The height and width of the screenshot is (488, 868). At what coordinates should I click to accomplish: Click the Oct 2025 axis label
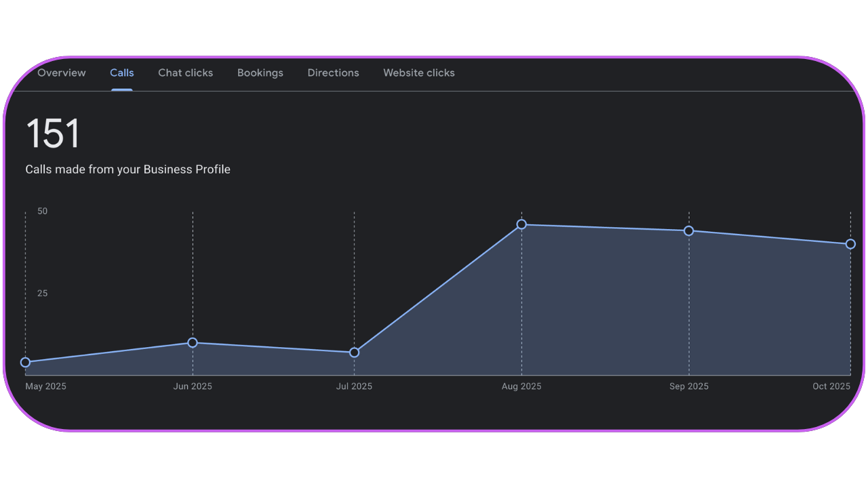[831, 386]
